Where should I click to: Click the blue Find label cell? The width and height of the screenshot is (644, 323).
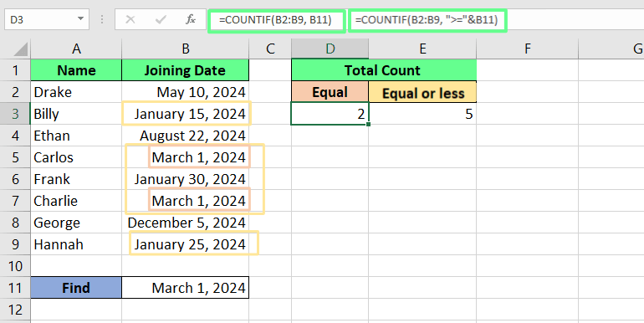click(76, 288)
